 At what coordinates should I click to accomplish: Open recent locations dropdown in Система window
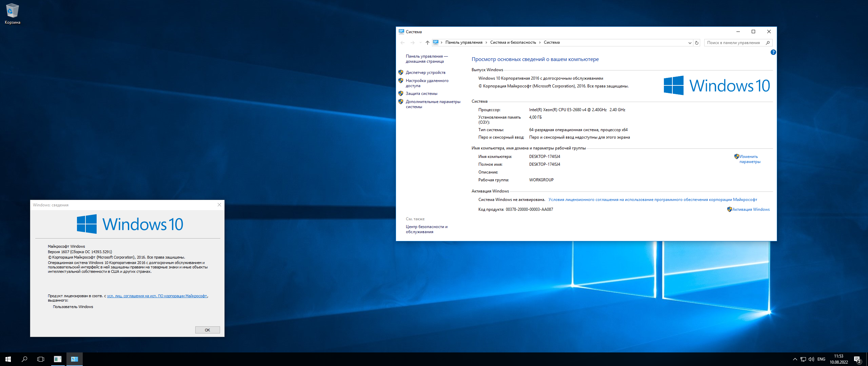420,43
